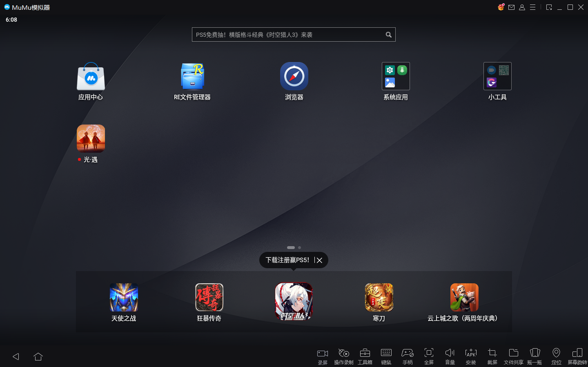Trigger 摇一摇 shake action
Image resolution: width=588 pixels, height=367 pixels.
(x=535, y=356)
